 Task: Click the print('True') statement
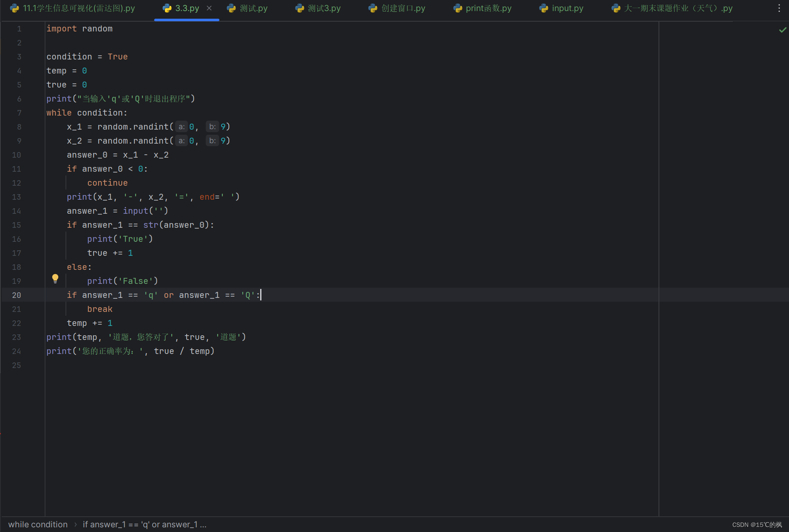(x=120, y=239)
